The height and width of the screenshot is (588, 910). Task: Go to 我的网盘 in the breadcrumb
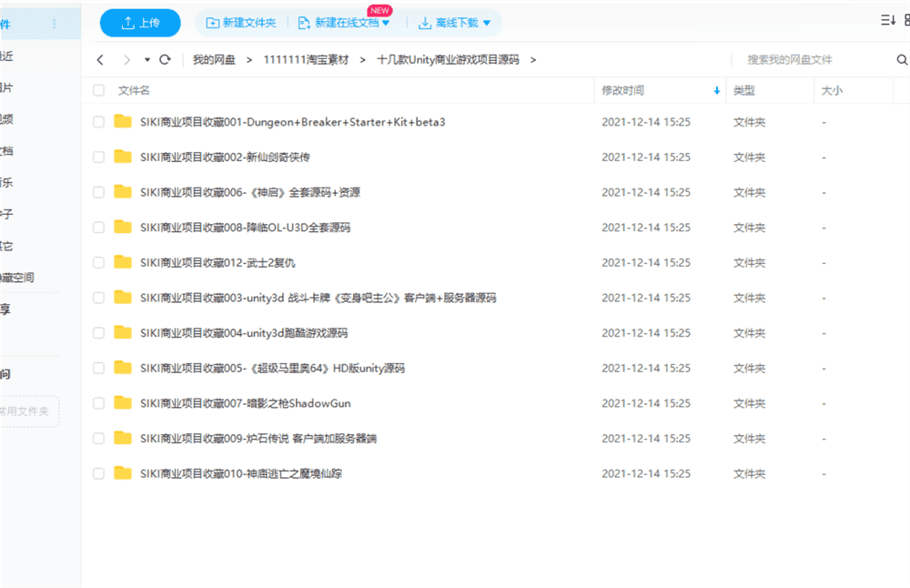(214, 60)
